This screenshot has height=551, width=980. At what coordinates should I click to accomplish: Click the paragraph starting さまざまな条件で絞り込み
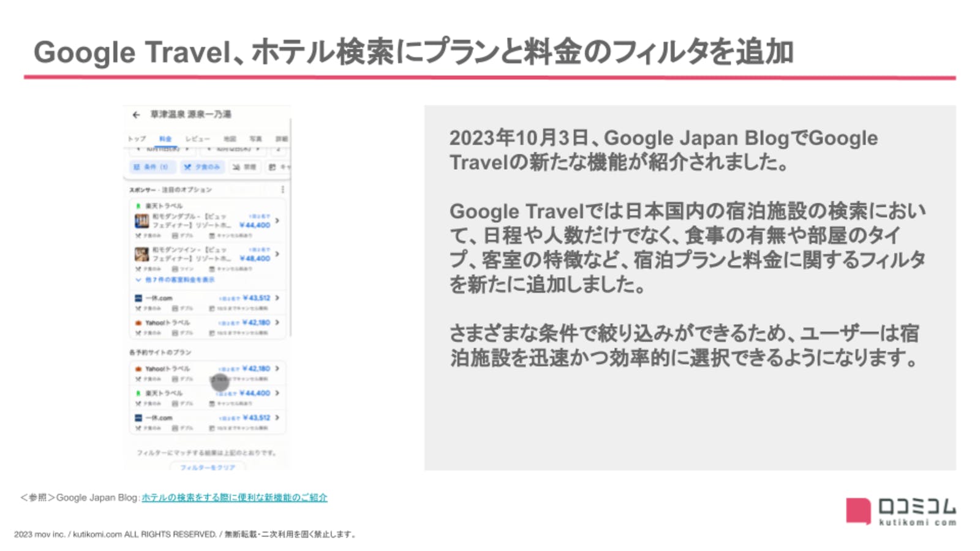tap(685, 345)
